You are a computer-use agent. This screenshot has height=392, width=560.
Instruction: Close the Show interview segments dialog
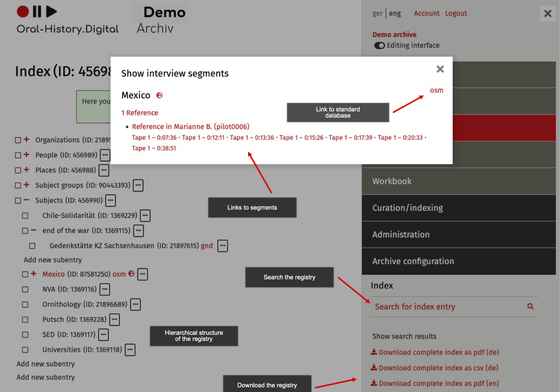point(440,69)
